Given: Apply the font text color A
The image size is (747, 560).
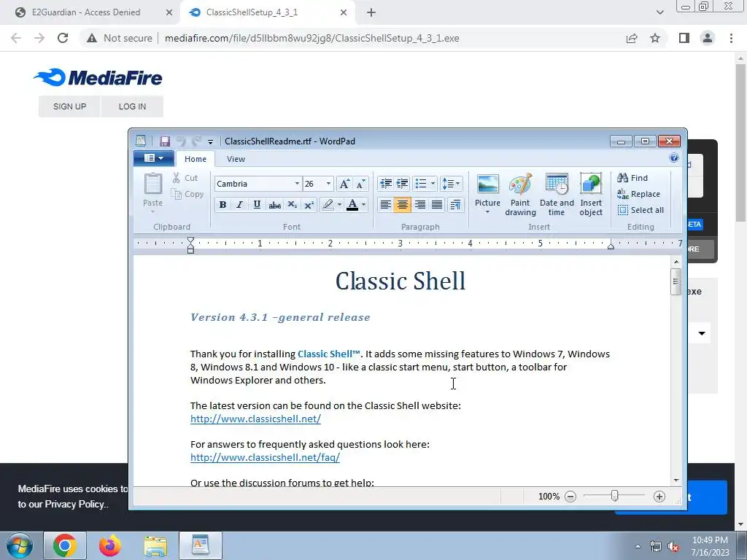Looking at the screenshot, I should pos(352,205).
